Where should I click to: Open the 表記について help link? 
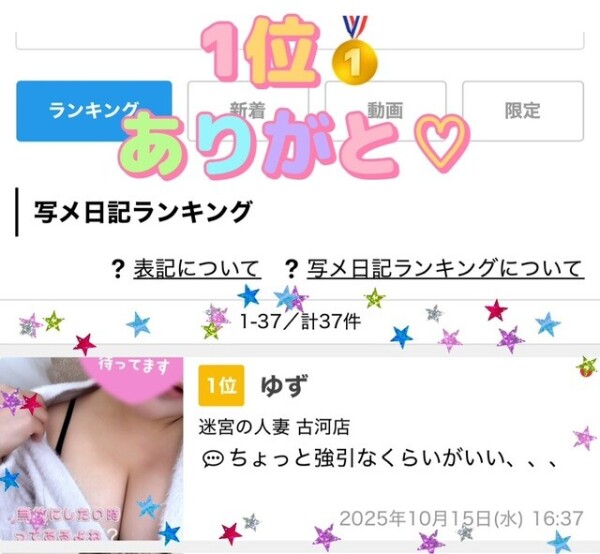(197, 269)
